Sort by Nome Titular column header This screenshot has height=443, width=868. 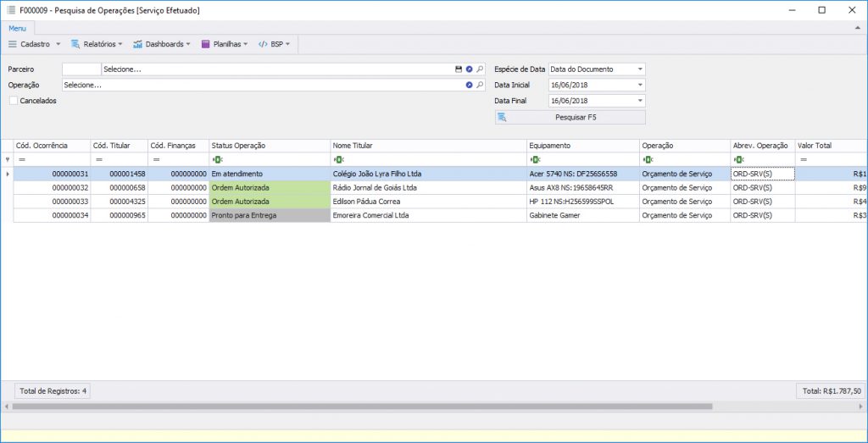pyautogui.click(x=428, y=146)
